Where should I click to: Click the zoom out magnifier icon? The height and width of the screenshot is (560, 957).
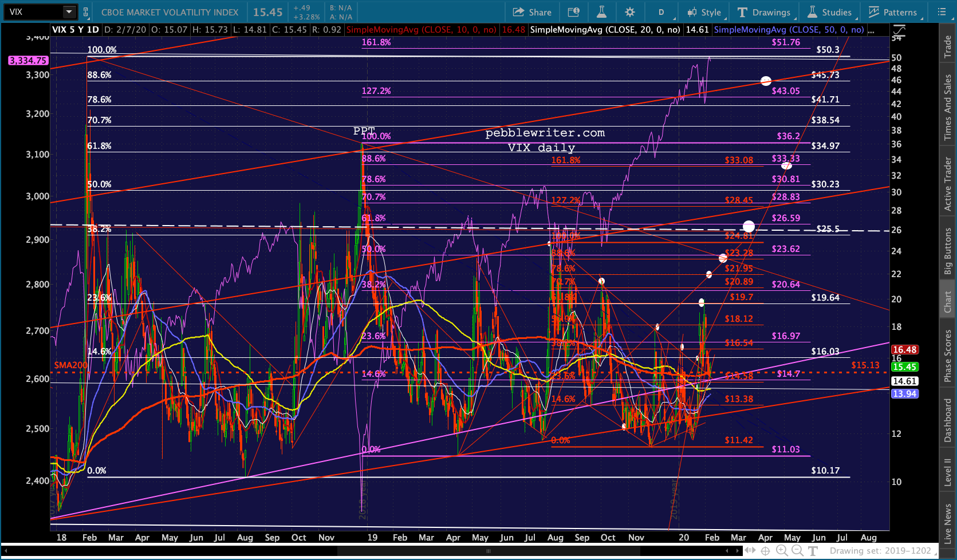click(x=797, y=551)
